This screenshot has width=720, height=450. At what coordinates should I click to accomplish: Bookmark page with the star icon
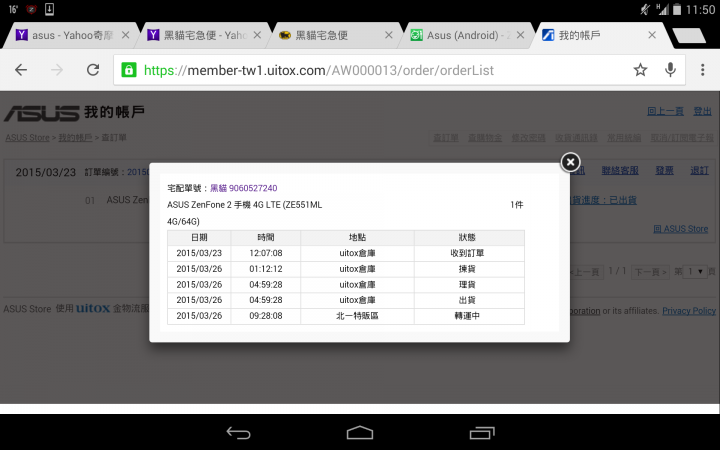coord(640,70)
